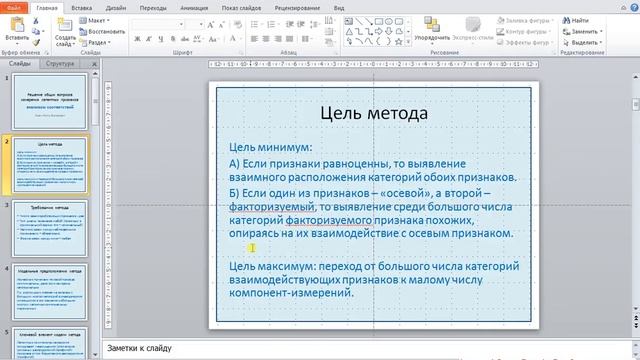Screen dimensions: 640x360
Task: Toggle italic К formatting
Action: (149, 39)
